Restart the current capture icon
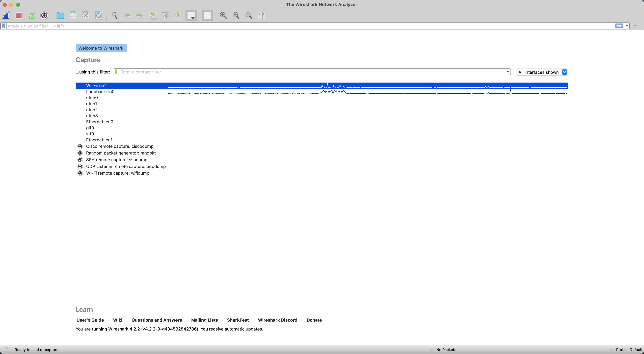The width and height of the screenshot is (644, 354). point(32,15)
